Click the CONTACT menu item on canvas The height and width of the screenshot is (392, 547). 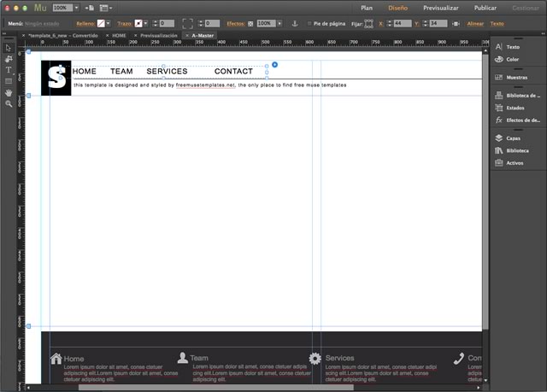(233, 72)
